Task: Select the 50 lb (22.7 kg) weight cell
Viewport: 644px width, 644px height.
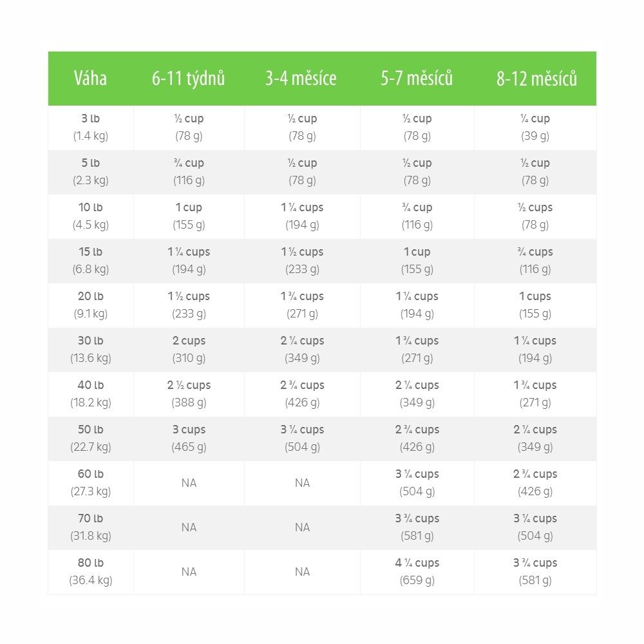Action: pyautogui.click(x=91, y=439)
